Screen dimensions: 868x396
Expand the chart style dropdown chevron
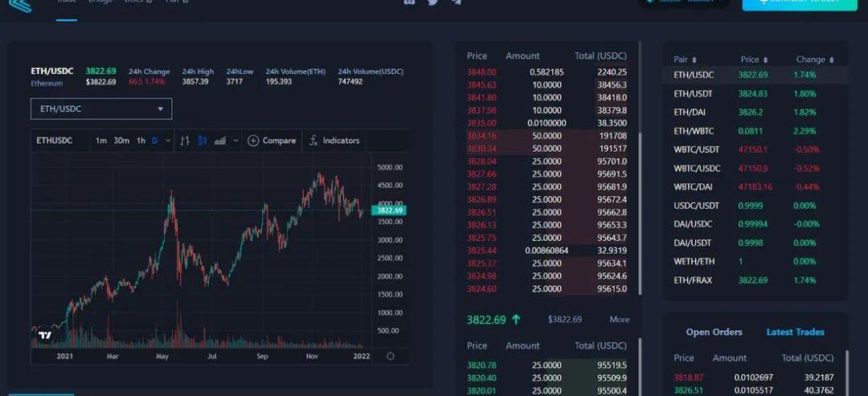pyautogui.click(x=235, y=141)
